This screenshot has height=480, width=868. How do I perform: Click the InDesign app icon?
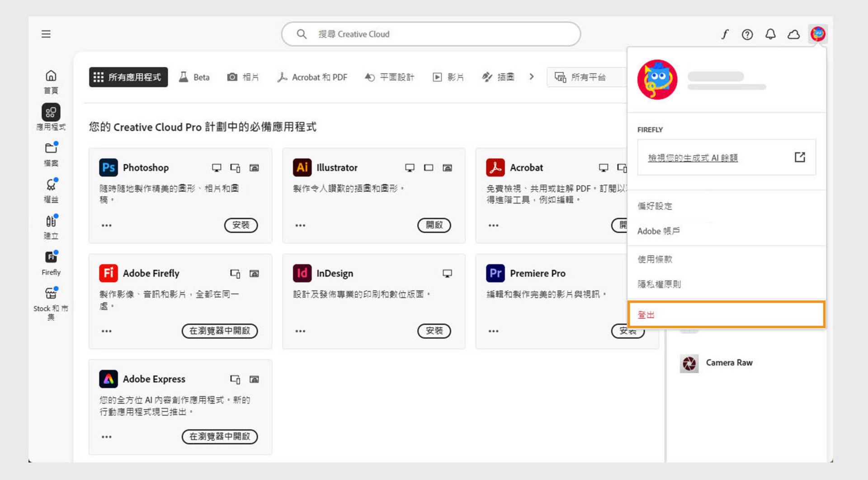[x=302, y=273]
